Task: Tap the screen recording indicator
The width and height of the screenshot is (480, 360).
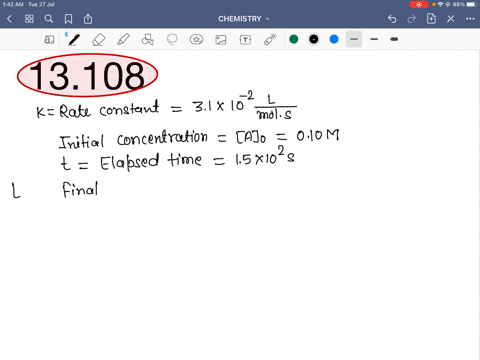Action: (419, 4)
